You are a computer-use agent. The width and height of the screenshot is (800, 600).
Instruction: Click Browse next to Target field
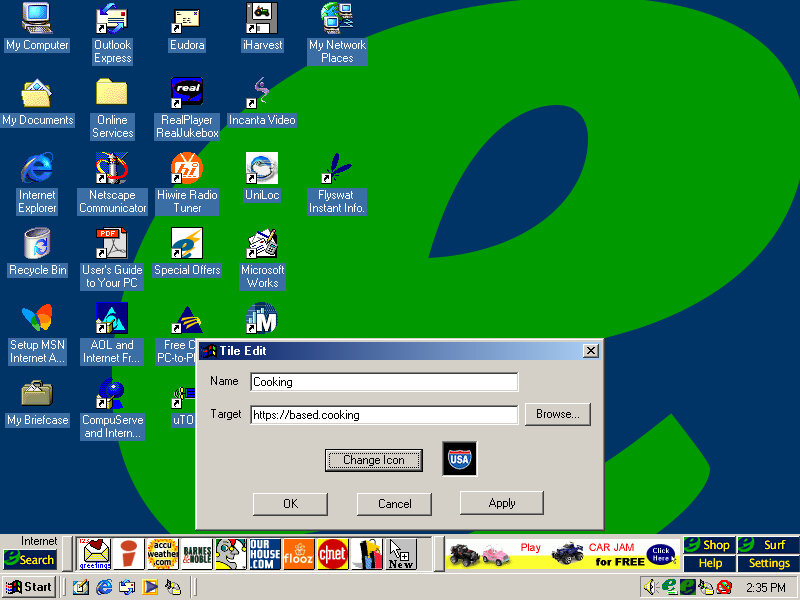tap(557, 414)
